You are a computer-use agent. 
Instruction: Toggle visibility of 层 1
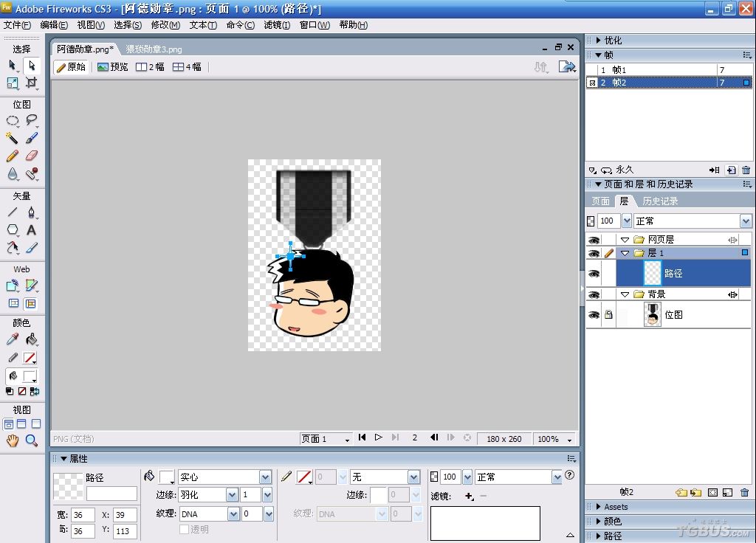click(594, 253)
